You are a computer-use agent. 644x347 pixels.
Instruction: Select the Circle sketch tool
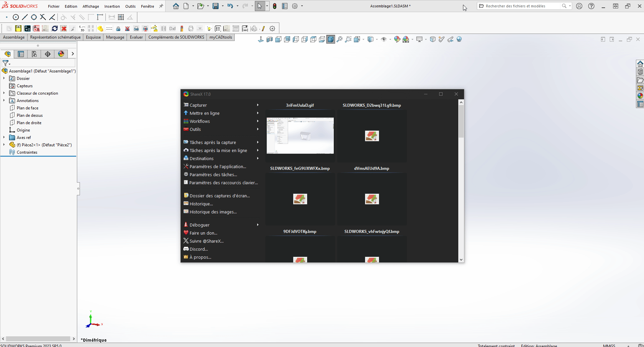pos(16,17)
